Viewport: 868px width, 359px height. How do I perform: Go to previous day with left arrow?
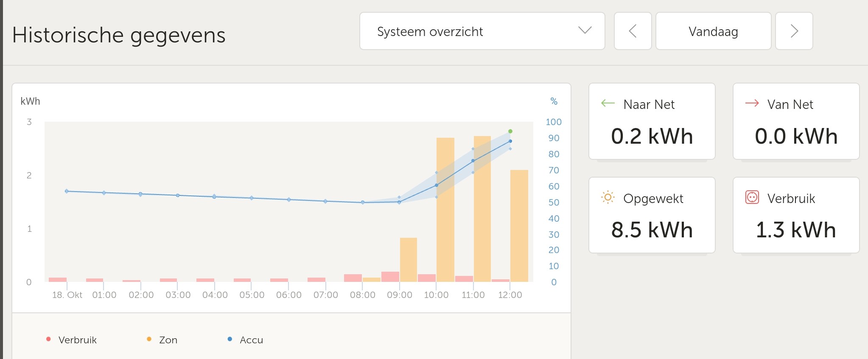coord(633,31)
